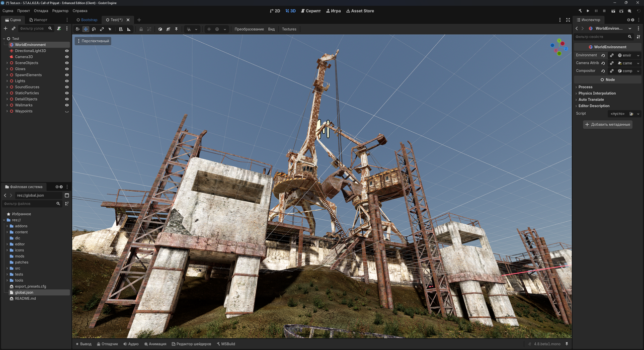The width and height of the screenshot is (644, 350).
Task: Click the viewport orientation gizmo
Action: 558,47
